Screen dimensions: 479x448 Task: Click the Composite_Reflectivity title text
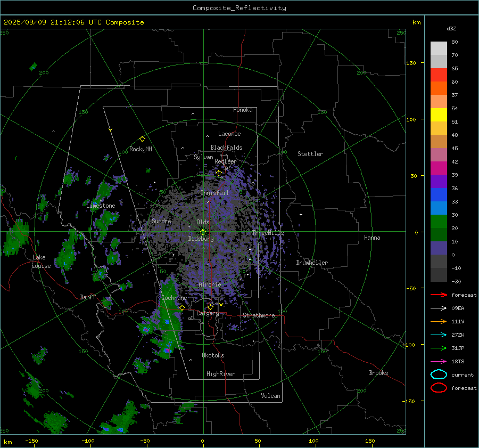(x=240, y=8)
